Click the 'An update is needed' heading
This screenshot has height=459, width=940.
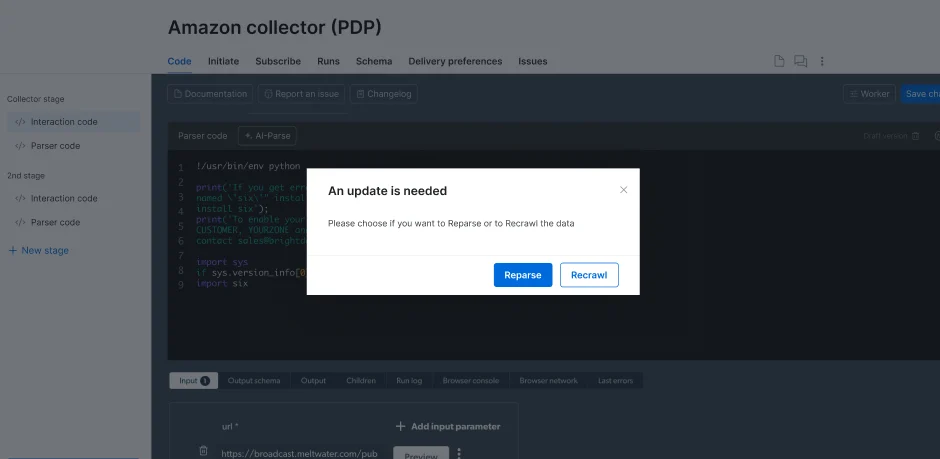click(x=387, y=191)
